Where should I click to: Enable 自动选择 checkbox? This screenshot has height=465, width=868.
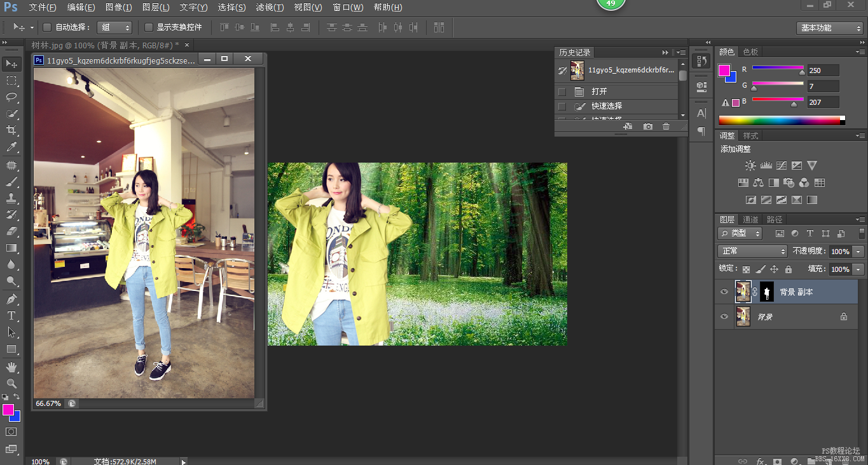[47, 27]
